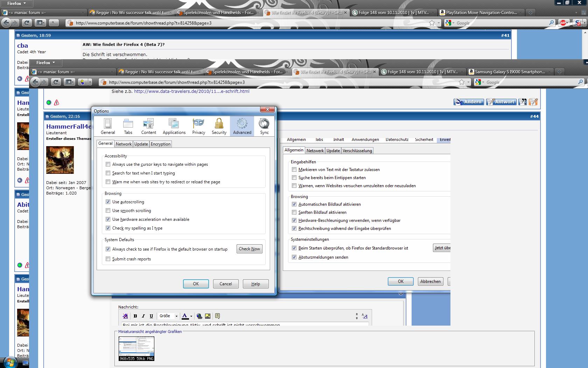Expand bookmark star dropdown in outer URL bar
Image resolution: width=588 pixels, height=368 pixels.
point(439,23)
